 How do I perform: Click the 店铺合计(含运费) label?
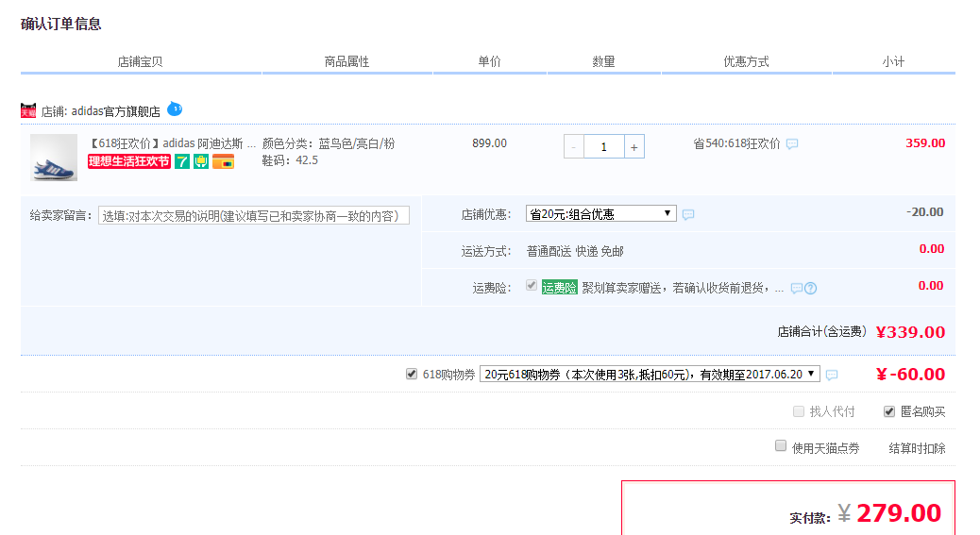click(x=822, y=331)
